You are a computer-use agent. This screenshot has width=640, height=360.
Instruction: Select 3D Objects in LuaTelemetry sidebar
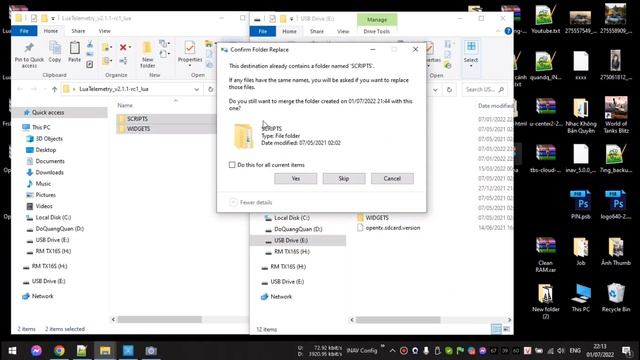point(49,139)
